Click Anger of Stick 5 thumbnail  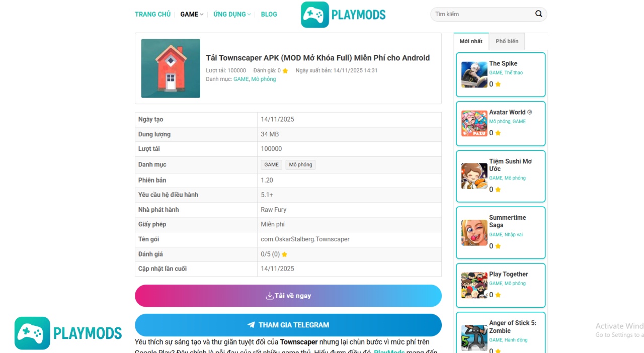474,338
